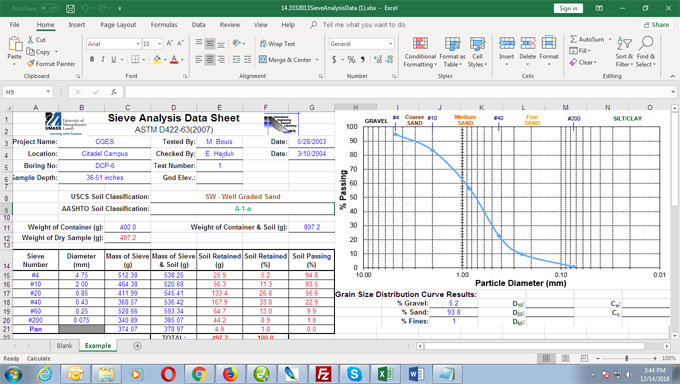Toggle the AutoSave switch
Image resolution: width=680 pixels, height=384 pixels.
[x=49, y=8]
